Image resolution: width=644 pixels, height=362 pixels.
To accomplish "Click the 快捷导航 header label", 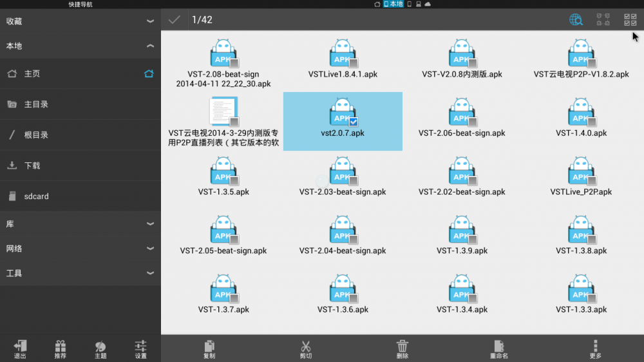I will (80, 4).
